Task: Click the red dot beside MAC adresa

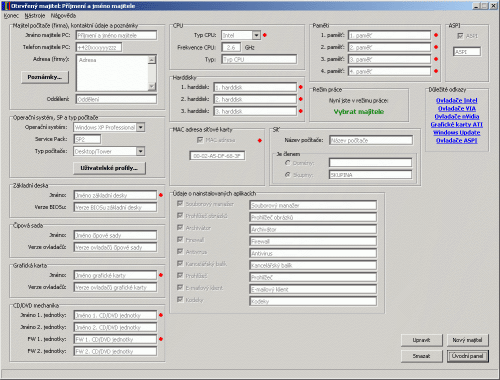Action: tap(260, 140)
